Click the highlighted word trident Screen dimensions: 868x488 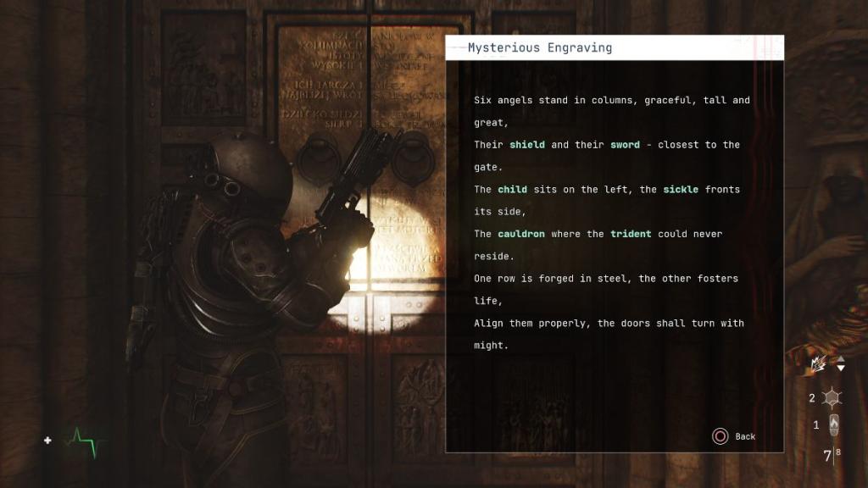click(631, 234)
